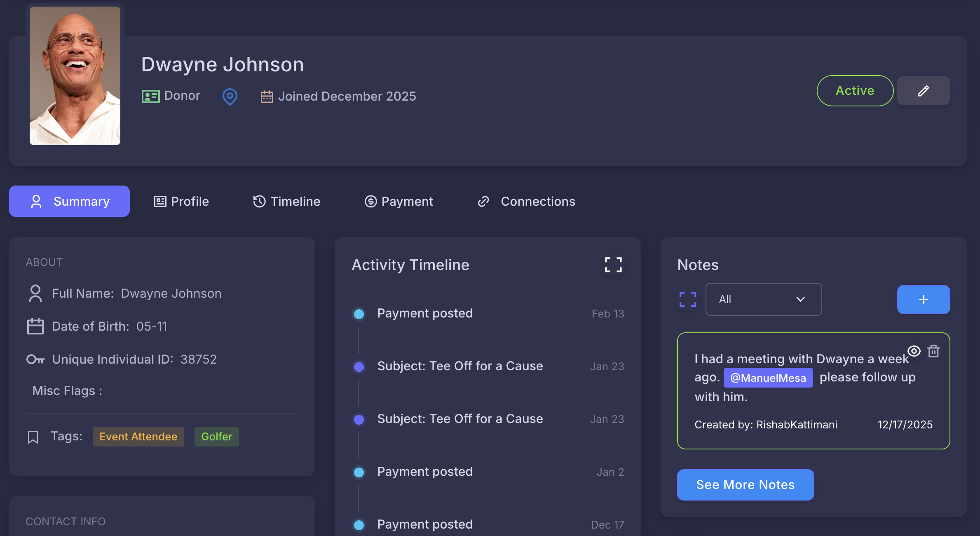Click the person icon next to Full Name
Image resolution: width=980 pixels, height=536 pixels.
(x=35, y=294)
